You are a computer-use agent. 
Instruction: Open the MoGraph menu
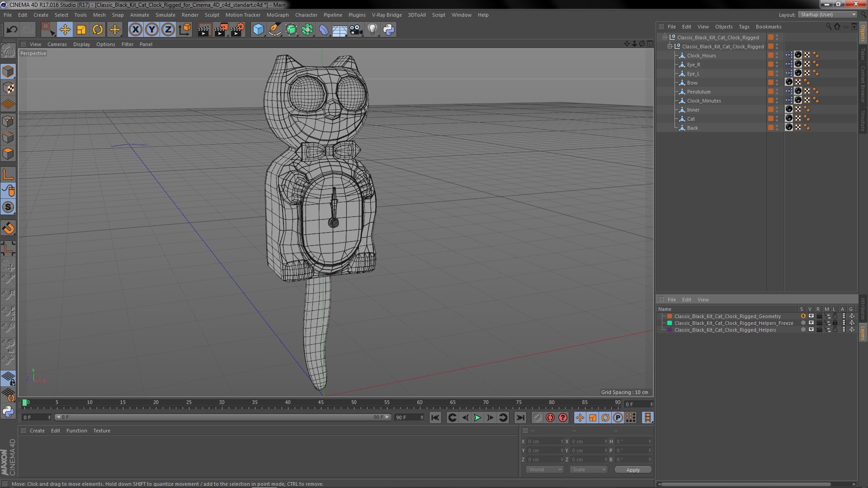[x=278, y=15]
